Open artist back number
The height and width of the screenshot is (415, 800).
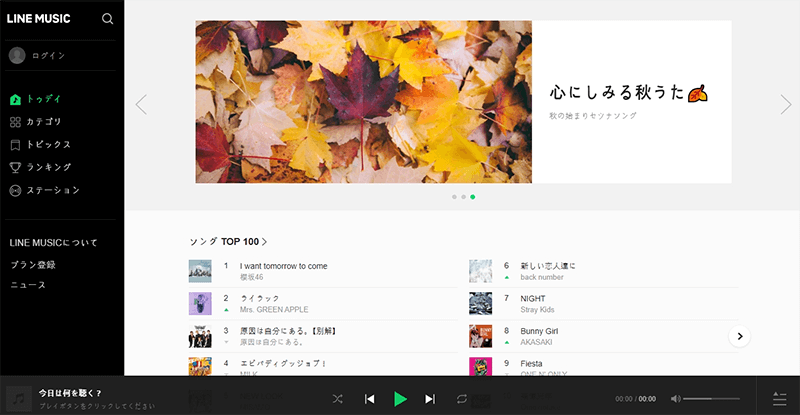pyautogui.click(x=542, y=277)
